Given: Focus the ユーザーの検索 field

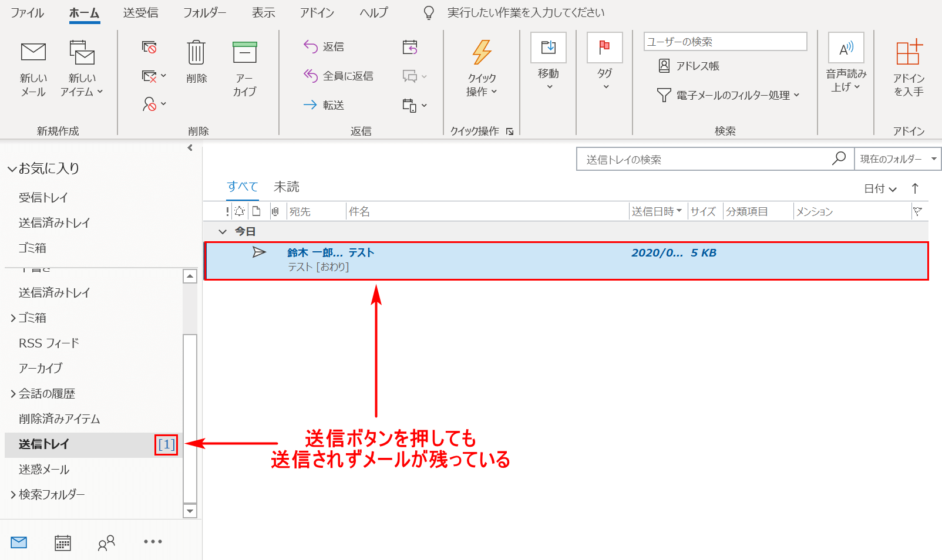Looking at the screenshot, I should [x=725, y=42].
